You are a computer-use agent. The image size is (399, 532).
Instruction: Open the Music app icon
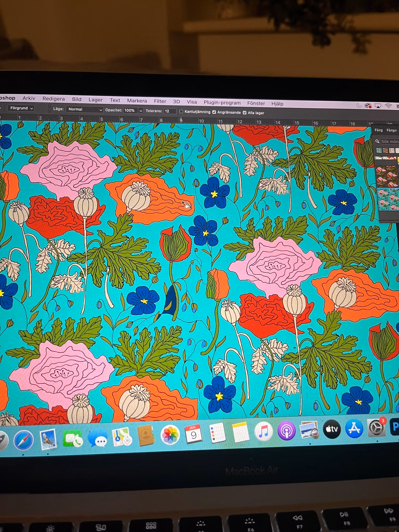(263, 432)
